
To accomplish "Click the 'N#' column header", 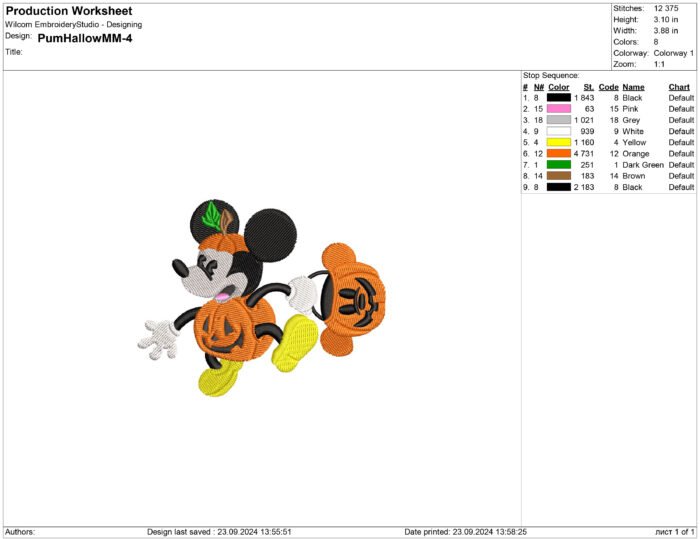I will 539,87.
